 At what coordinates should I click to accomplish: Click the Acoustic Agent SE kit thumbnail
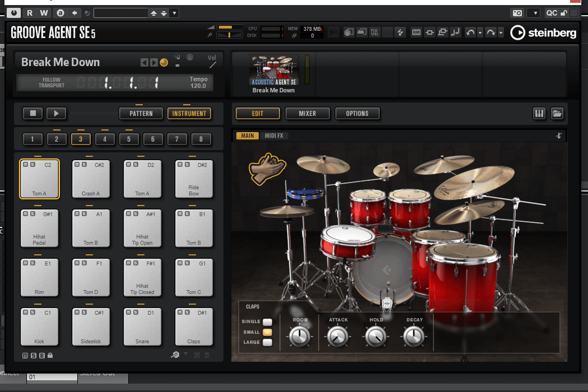(274, 70)
